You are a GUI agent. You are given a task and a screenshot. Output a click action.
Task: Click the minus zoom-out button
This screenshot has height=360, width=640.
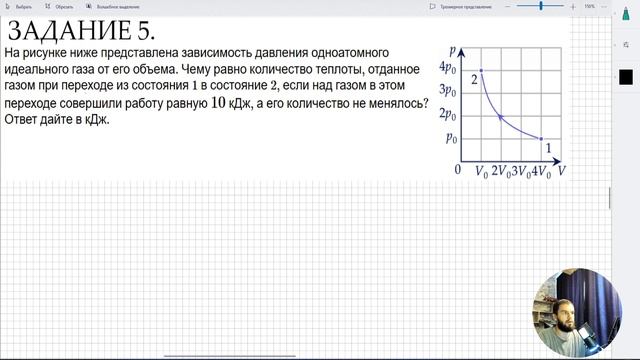point(507,7)
